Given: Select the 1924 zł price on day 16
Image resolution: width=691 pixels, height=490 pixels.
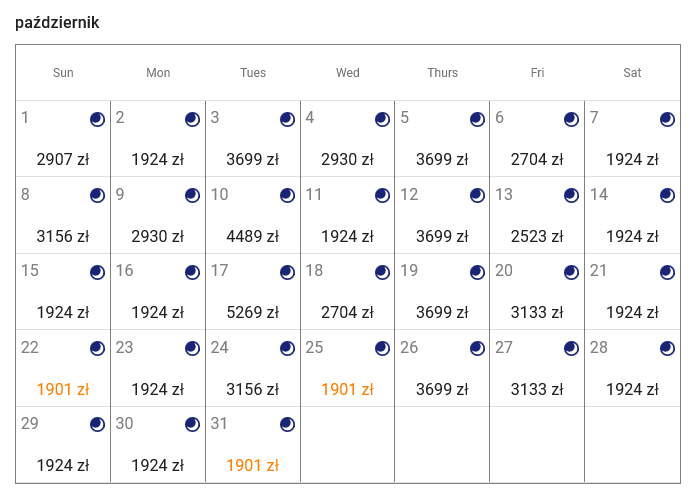Looking at the screenshot, I should point(158,312).
